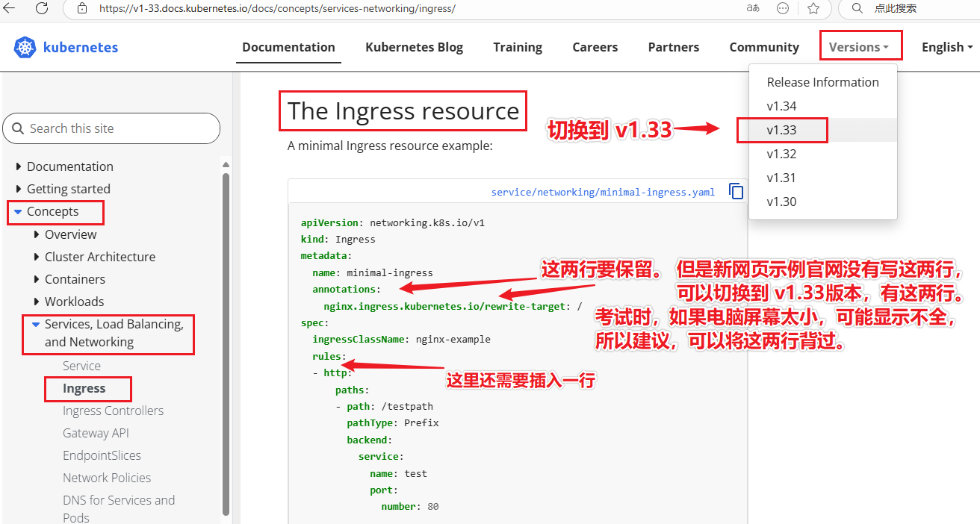
Task: Switch to the Kubernetes Blog section
Action: pyautogui.click(x=414, y=46)
